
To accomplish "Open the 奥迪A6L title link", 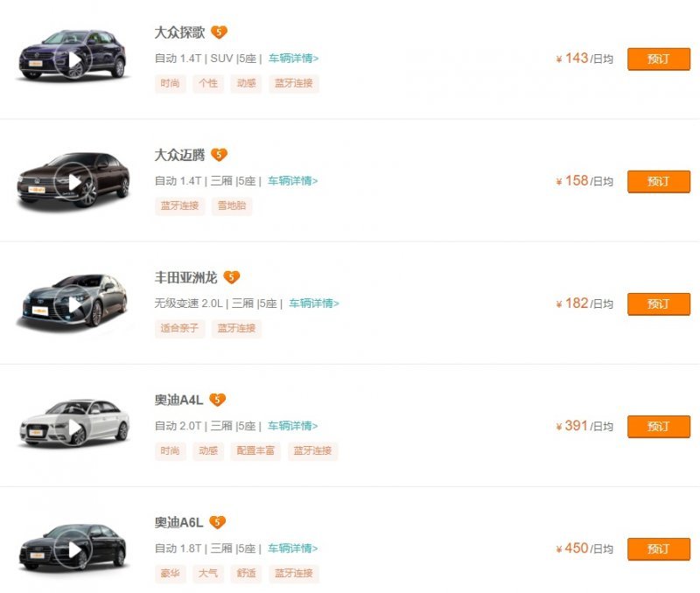I will [178, 522].
